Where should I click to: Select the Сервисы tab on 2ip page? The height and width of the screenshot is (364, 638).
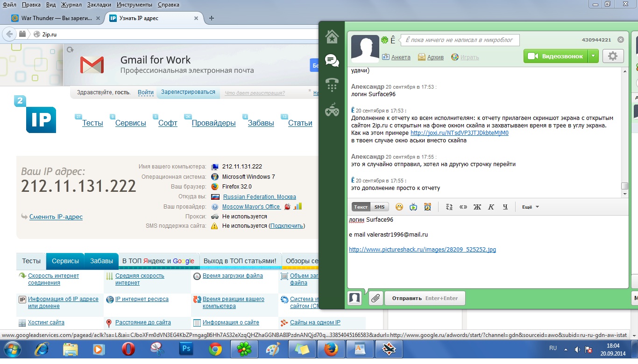point(65,261)
